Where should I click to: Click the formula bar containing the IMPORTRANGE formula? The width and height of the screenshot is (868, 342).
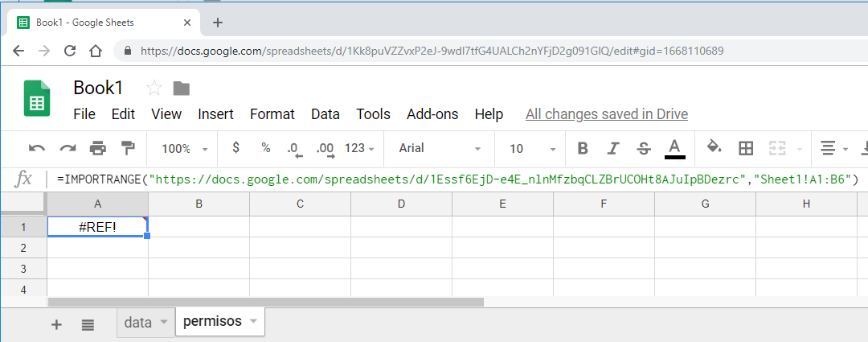coord(458,179)
